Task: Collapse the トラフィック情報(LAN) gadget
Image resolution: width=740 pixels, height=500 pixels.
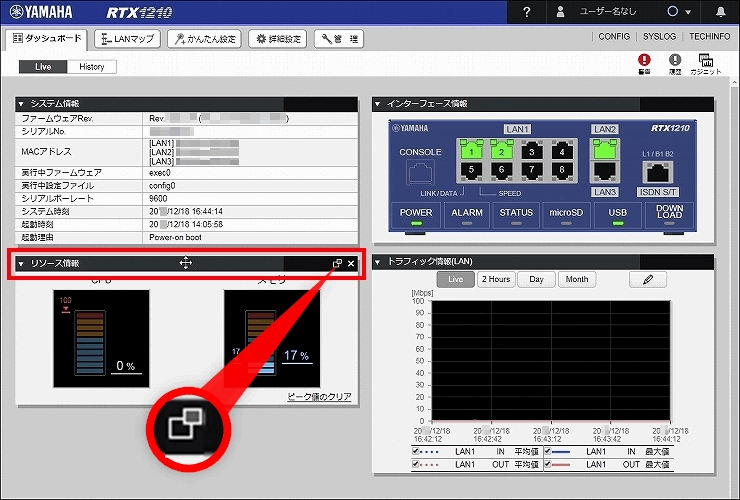Action: coord(377,262)
